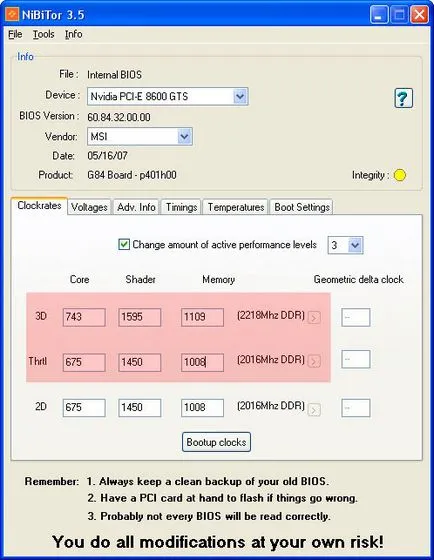
Task: Click the yellow Integrity status indicator
Action: click(399, 175)
